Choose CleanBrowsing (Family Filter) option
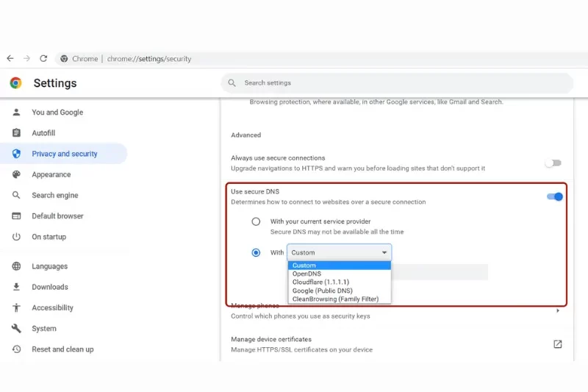Image resolution: width=588 pixels, height=392 pixels. tap(340, 299)
